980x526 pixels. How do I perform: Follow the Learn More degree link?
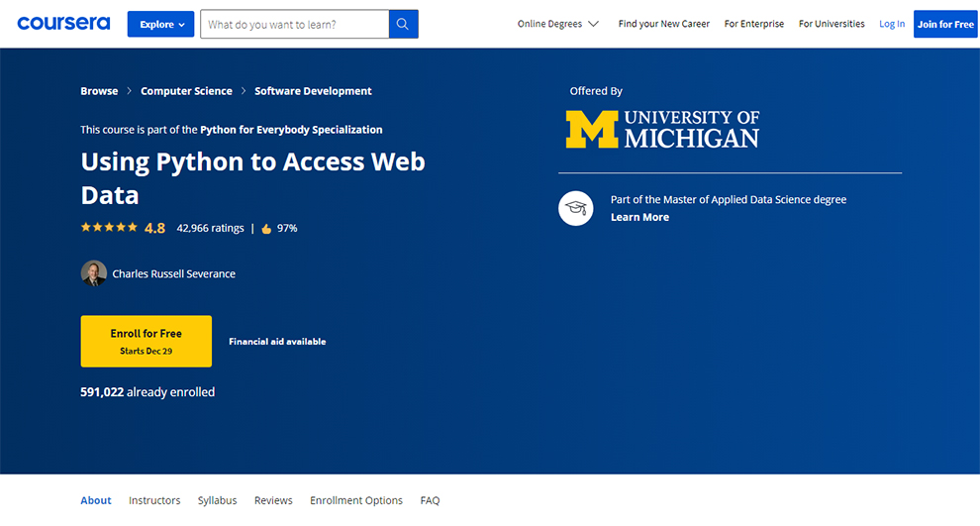(x=639, y=217)
